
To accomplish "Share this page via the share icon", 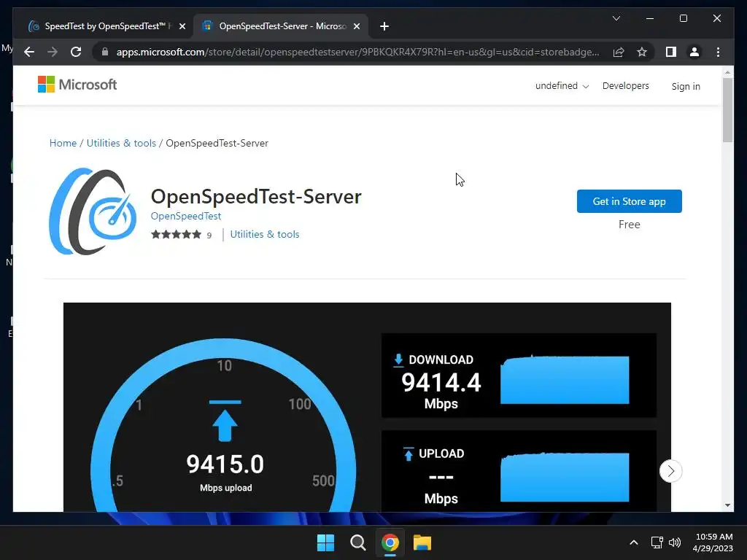I will point(619,52).
